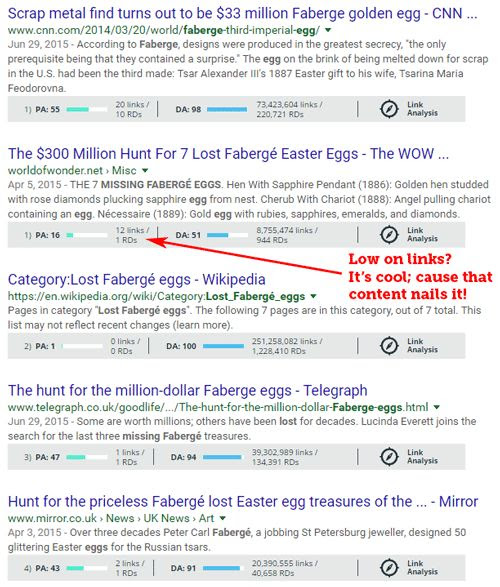
Task: Open Link Analysis compass icon for Wikipedia result
Action: (389, 346)
